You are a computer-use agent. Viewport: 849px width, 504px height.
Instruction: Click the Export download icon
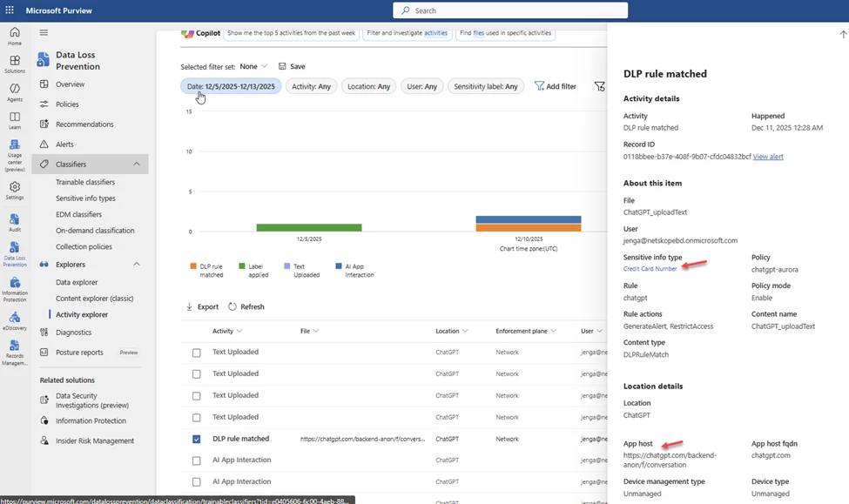pyautogui.click(x=190, y=306)
